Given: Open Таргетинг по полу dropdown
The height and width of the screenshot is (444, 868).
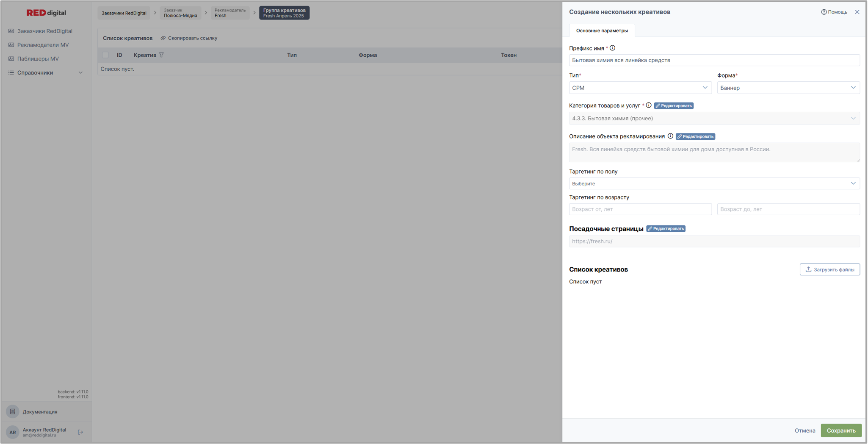Looking at the screenshot, I should point(714,183).
